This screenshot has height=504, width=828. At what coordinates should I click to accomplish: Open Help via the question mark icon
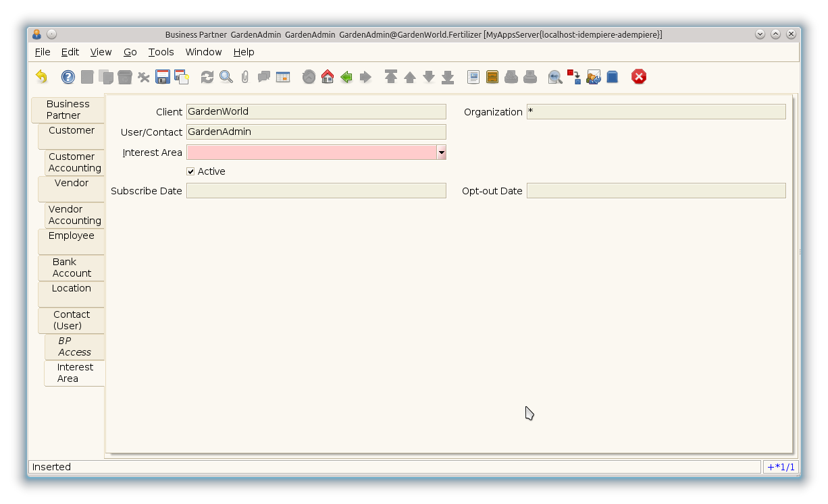pyautogui.click(x=68, y=77)
